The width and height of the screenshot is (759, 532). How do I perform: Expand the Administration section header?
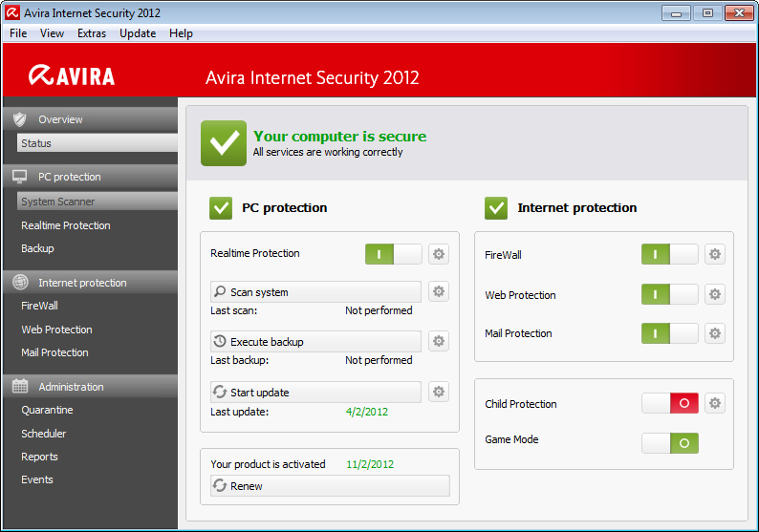90,387
